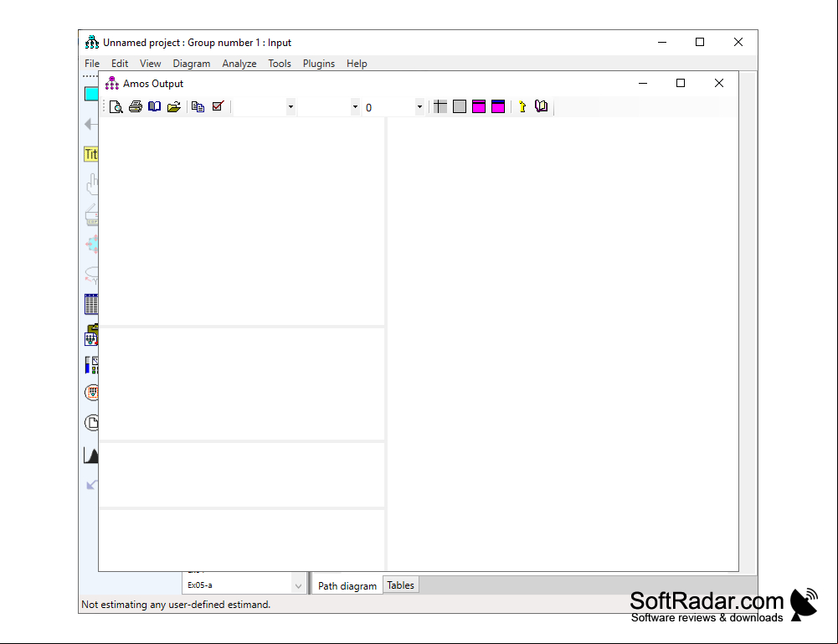Pick table color via first magenta icon

(x=479, y=107)
